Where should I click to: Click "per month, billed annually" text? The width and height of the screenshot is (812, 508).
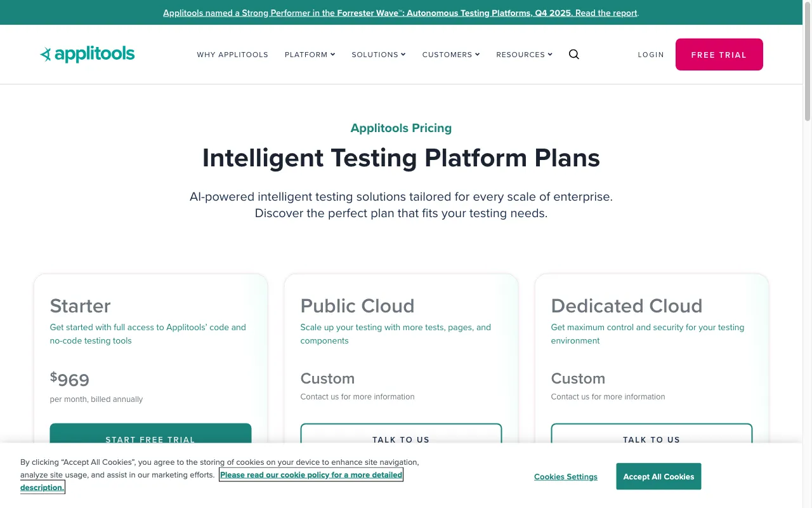96,399
